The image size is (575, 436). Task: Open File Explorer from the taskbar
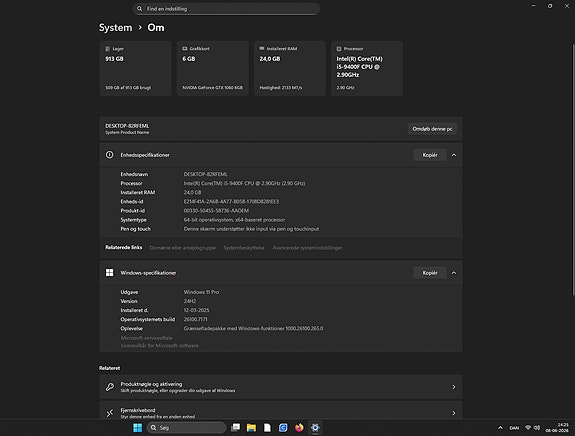(x=251, y=428)
